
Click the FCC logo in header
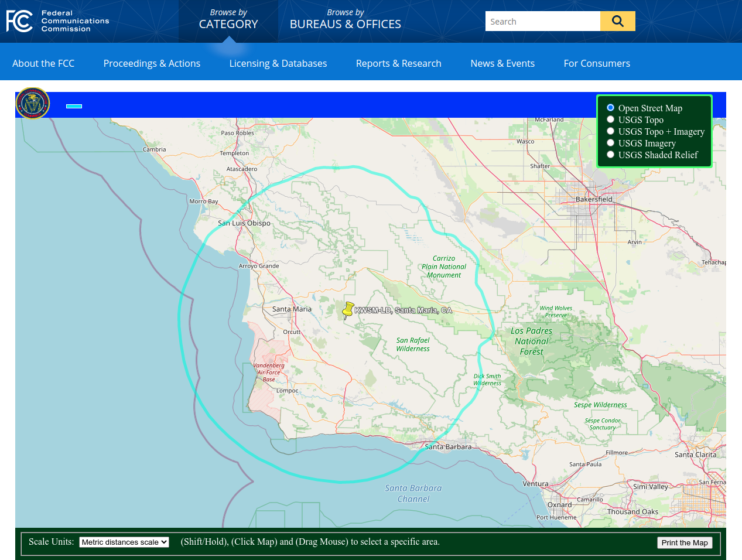click(57, 21)
